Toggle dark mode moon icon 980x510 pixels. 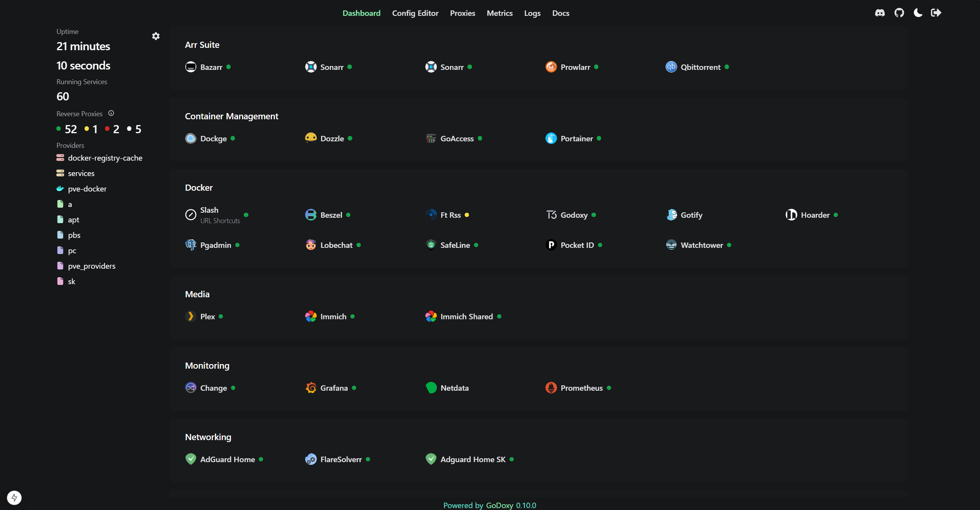tap(918, 13)
